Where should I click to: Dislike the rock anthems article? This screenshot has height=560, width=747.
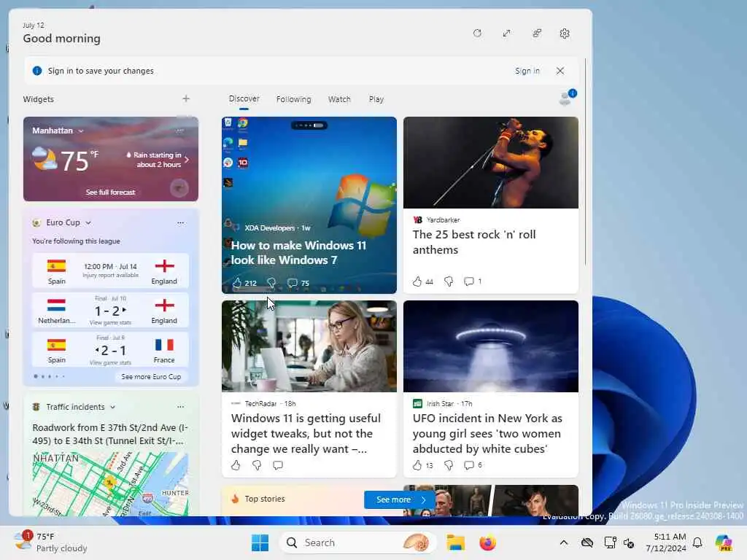[x=449, y=281]
